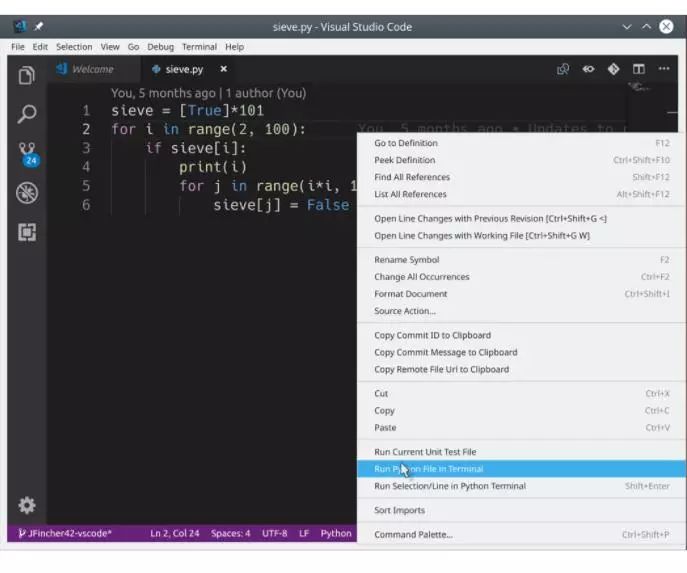Click line number 4 in gutter
Image resolution: width=687 pixels, height=573 pixels.
pos(86,167)
